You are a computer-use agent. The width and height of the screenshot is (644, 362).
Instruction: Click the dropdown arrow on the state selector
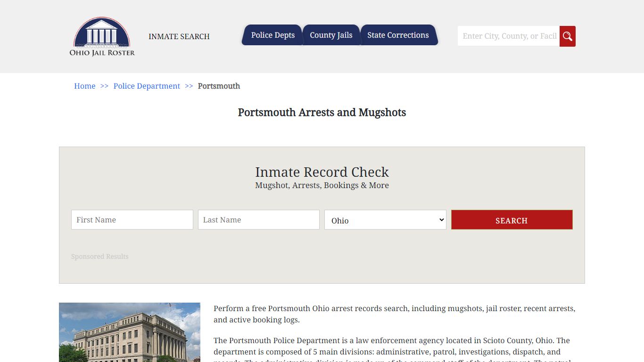click(441, 220)
